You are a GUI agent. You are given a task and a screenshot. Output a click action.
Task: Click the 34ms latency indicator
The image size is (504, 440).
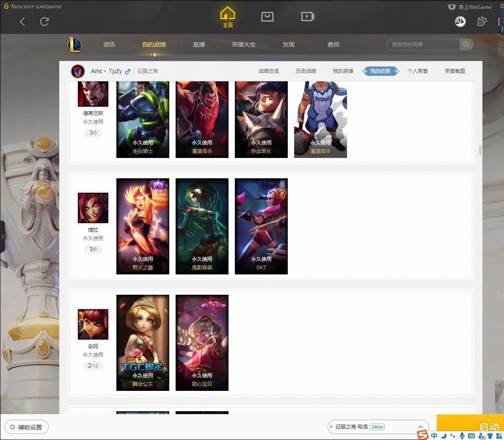click(377, 427)
